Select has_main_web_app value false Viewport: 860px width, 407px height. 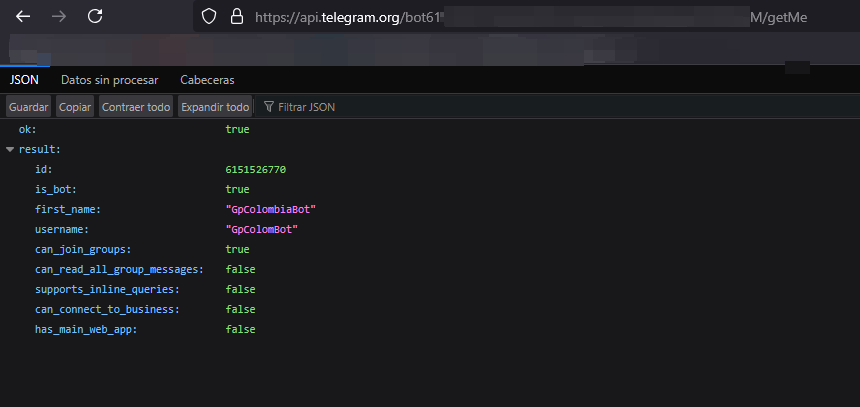pos(240,329)
